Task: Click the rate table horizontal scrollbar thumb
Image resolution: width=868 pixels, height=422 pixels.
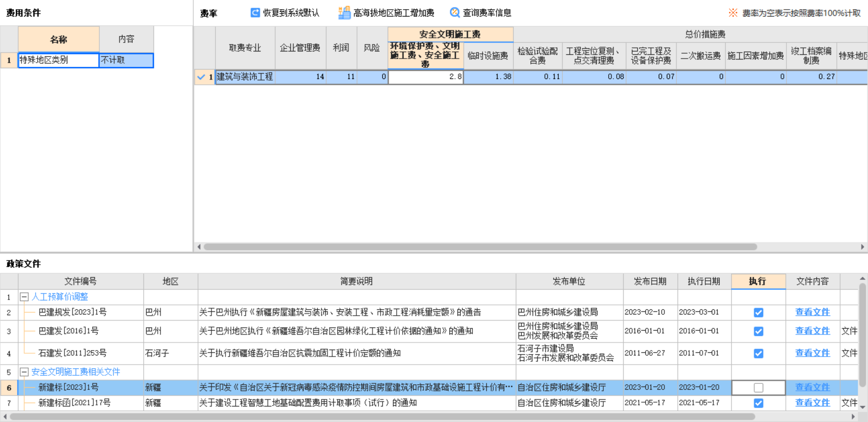Action: (x=480, y=247)
